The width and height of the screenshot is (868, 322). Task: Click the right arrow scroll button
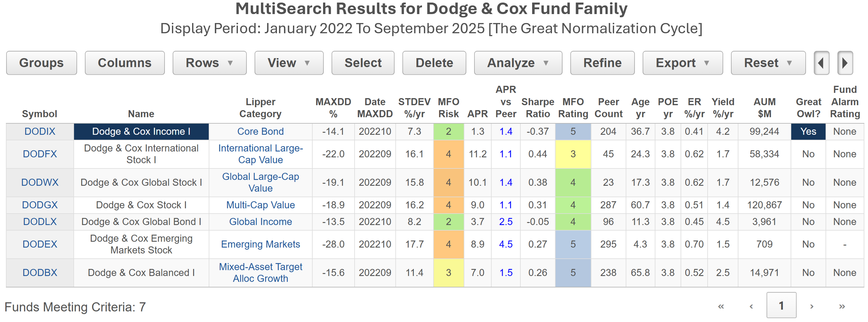(845, 63)
